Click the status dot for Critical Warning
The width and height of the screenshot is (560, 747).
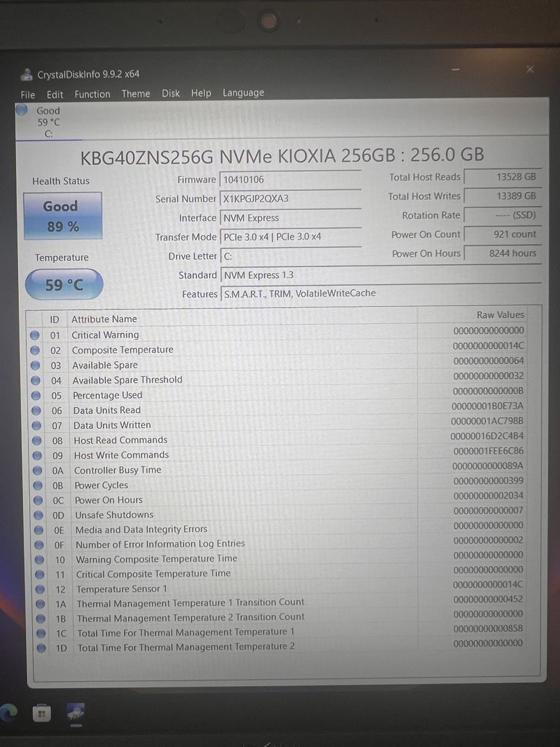pyautogui.click(x=35, y=335)
